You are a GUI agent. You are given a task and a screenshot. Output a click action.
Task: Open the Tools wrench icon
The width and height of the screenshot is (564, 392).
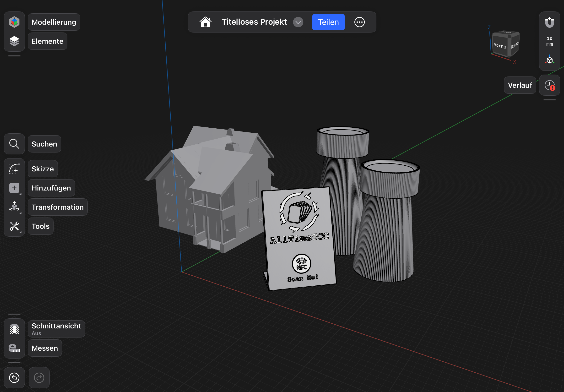point(14,226)
